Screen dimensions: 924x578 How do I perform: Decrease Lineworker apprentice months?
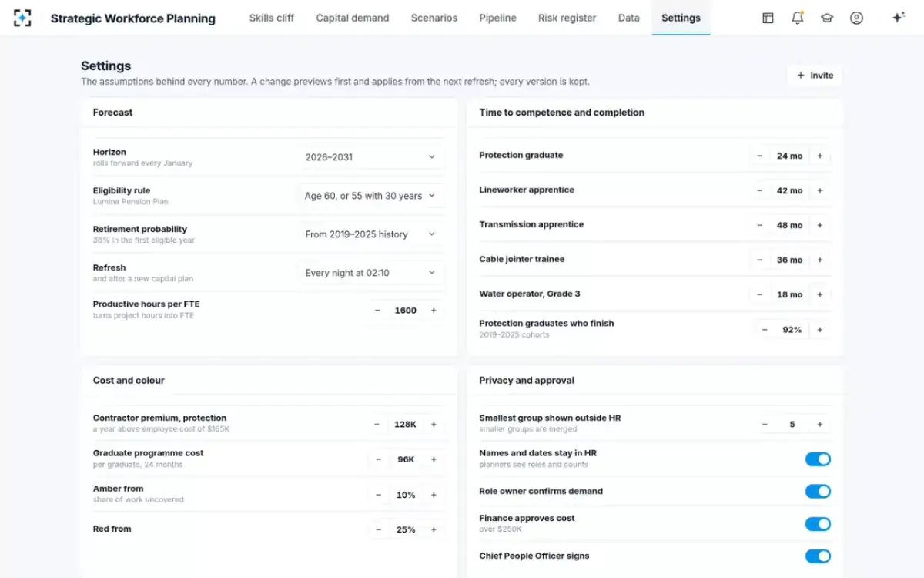(x=759, y=190)
